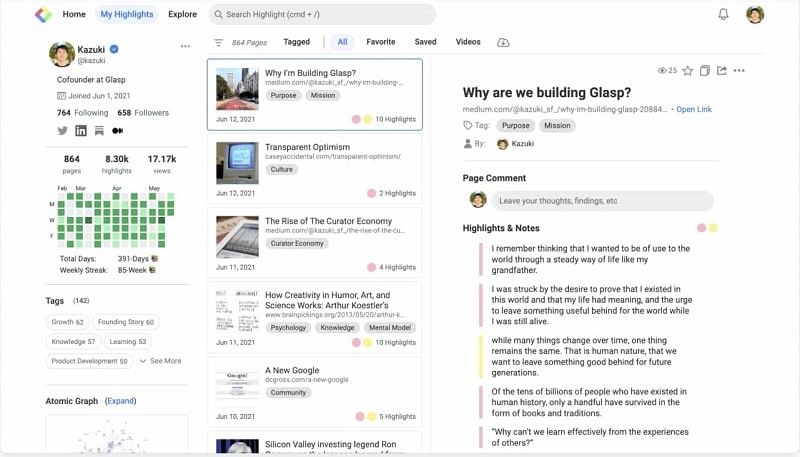Open The Rise of The Curator Economy article
The height and width of the screenshot is (457, 800).
pos(329,221)
